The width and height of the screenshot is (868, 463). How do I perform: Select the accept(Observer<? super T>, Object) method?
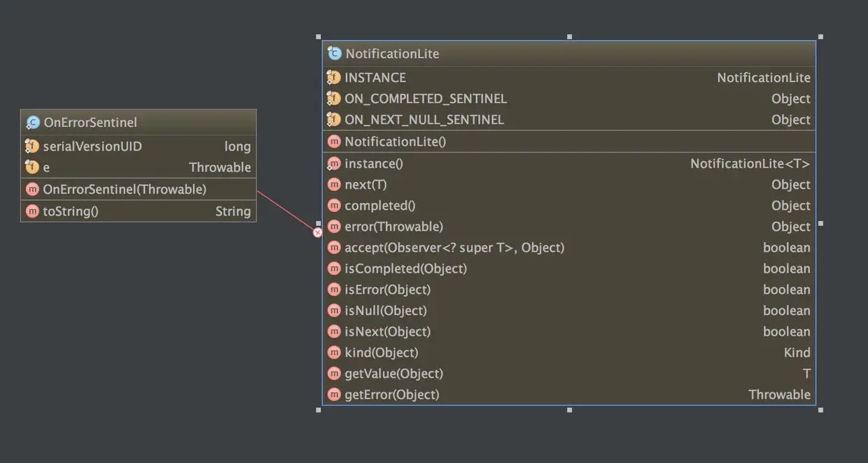[x=454, y=248]
